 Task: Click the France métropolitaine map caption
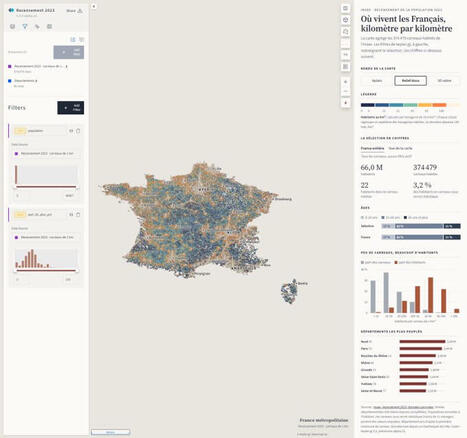point(324,420)
